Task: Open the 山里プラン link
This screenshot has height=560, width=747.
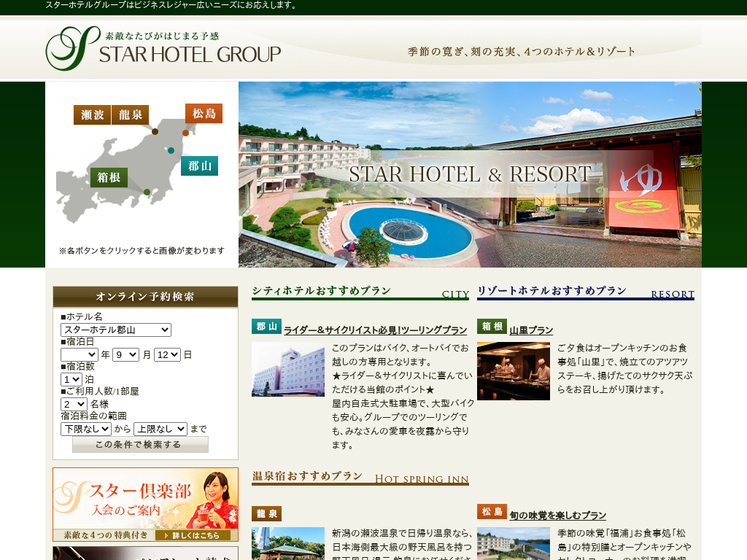Action: [531, 330]
